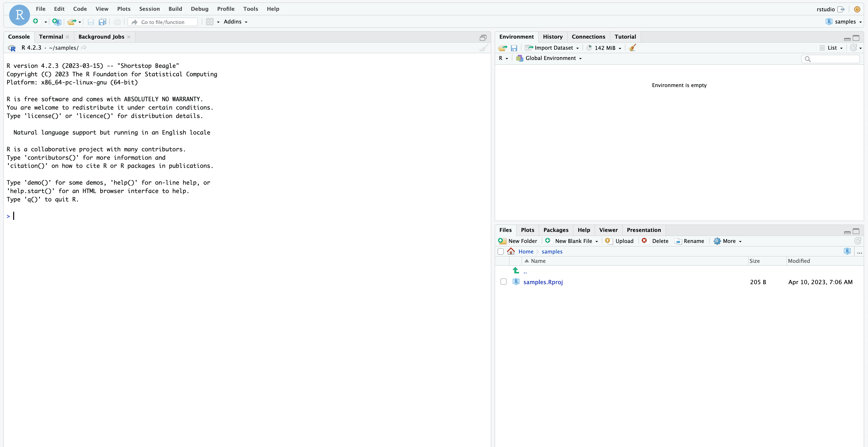The height and width of the screenshot is (447, 868).
Task: Click the New Folder button
Action: 518,241
